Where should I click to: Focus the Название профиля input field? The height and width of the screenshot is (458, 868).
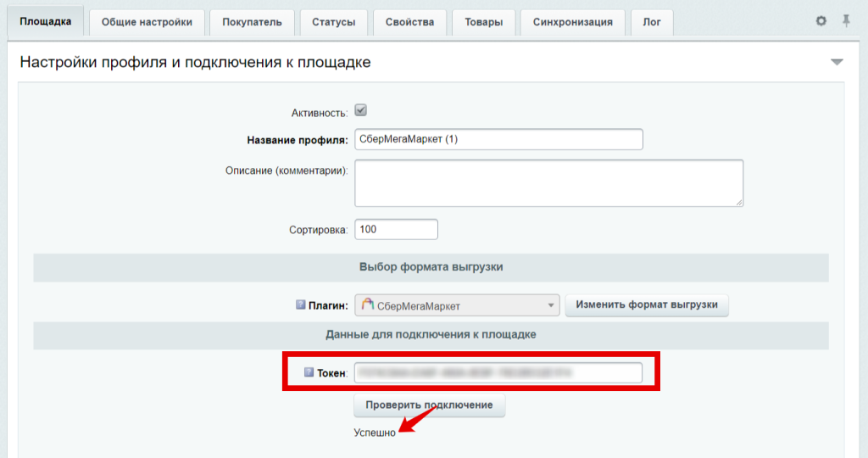click(498, 139)
